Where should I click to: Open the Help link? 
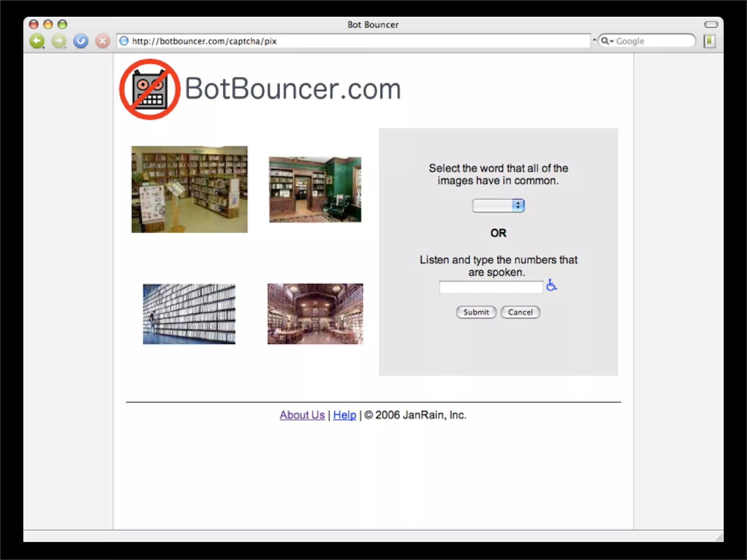point(344,415)
